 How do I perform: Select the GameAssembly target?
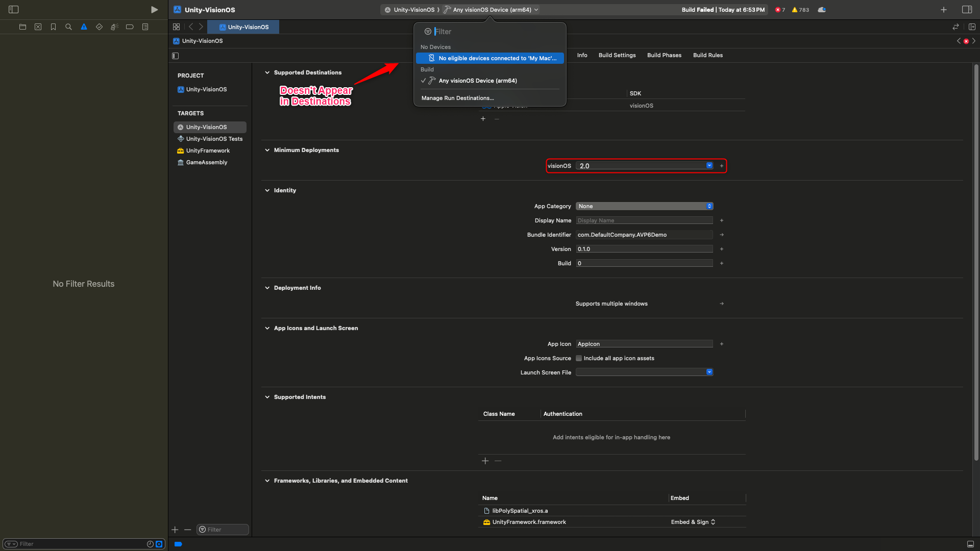(210, 162)
